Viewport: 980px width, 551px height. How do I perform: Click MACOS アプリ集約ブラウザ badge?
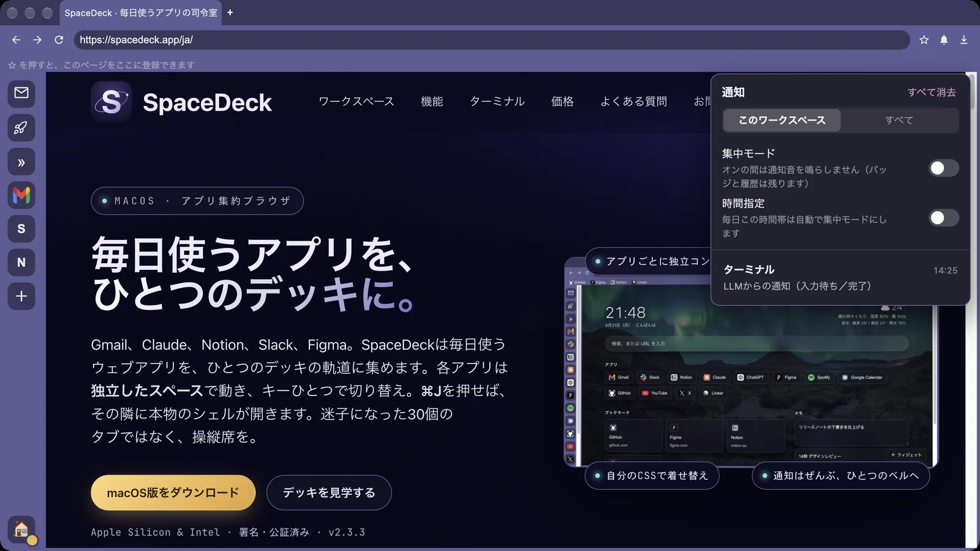[x=197, y=201]
